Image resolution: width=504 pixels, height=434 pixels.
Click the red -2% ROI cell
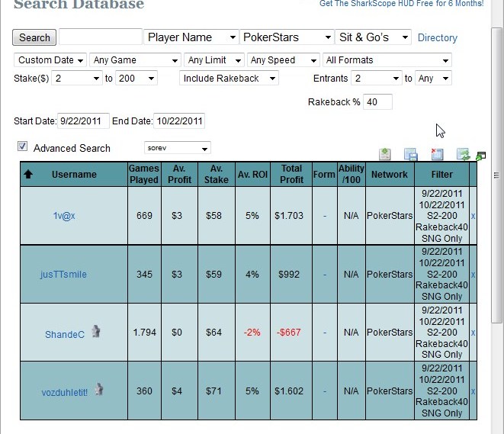coord(252,332)
